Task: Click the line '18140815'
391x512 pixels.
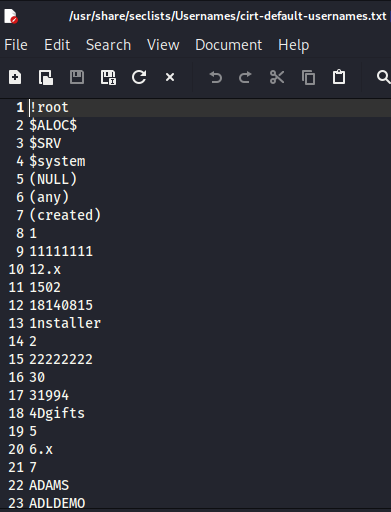Action: (x=61, y=305)
